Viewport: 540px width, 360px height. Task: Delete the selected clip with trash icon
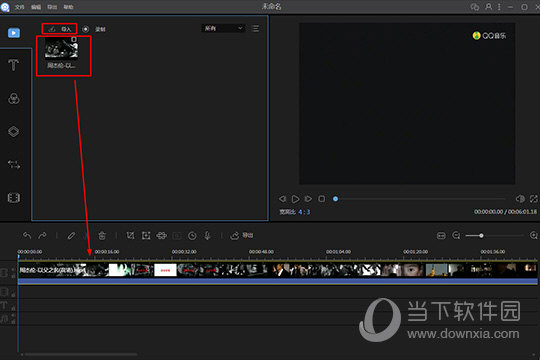click(102, 235)
